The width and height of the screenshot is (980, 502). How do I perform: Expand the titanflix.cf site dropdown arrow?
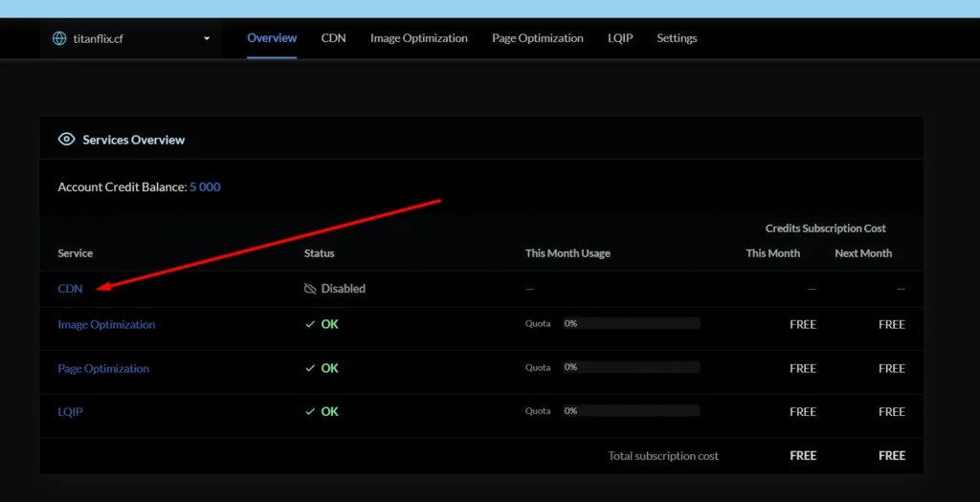[207, 39]
